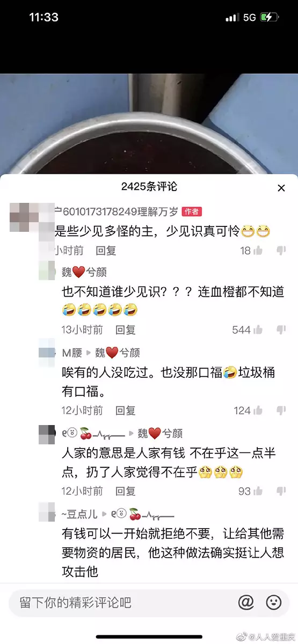Reply to the 93-like comment
The image size is (298, 644).
pos(126,491)
